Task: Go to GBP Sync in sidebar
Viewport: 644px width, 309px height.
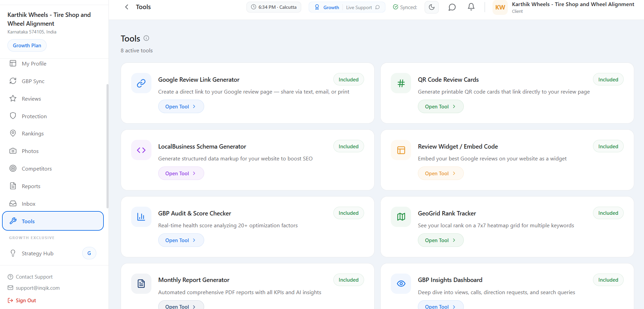Action: pyautogui.click(x=33, y=81)
